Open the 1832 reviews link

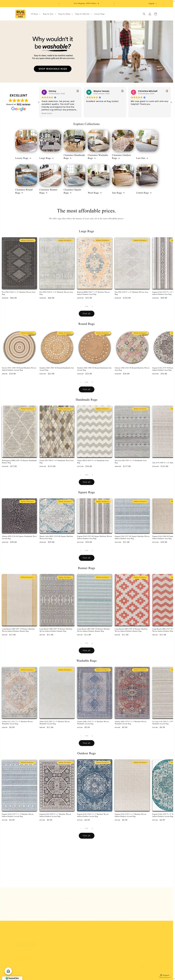pos(24,104)
